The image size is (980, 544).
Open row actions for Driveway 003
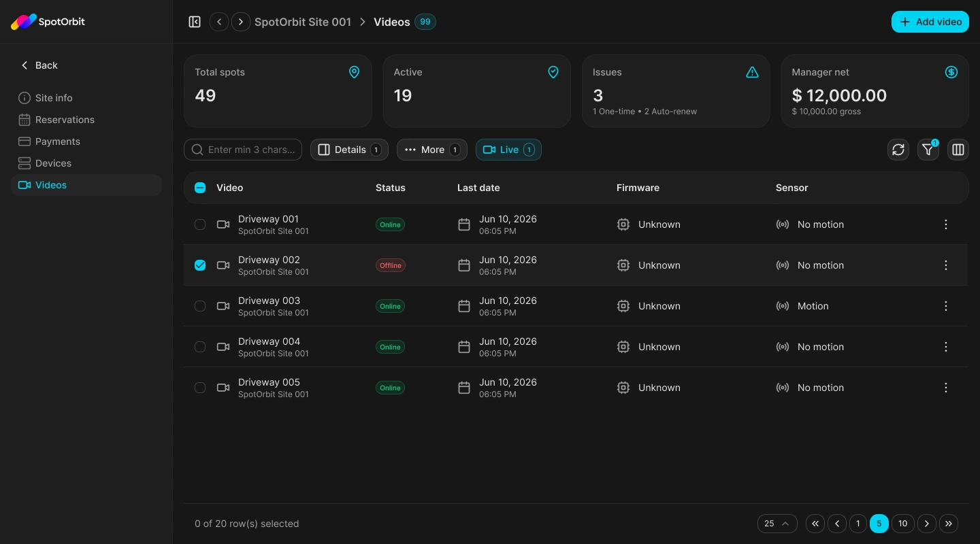946,306
